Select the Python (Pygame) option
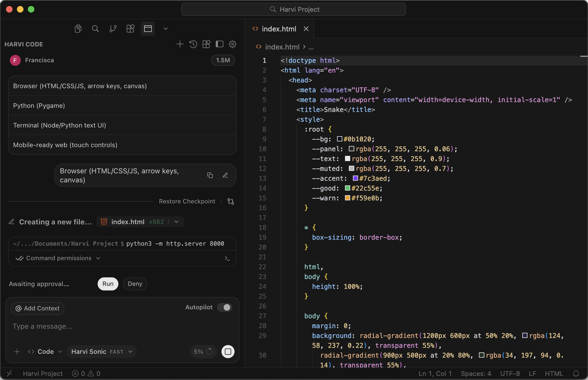Image resolution: width=588 pixels, height=380 pixels. point(122,106)
